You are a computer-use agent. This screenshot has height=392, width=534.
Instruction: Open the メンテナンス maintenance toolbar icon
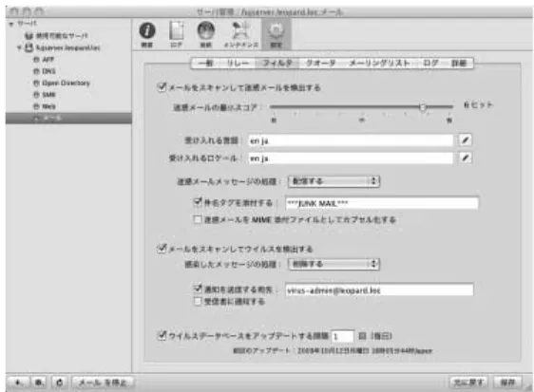point(241,34)
